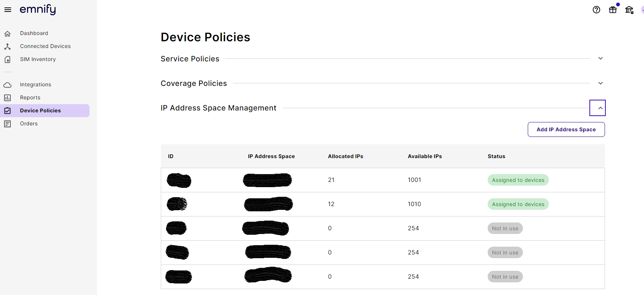Screen dimensions: 644x295
Task: Click the allocated IPs value 12
Action: [331, 204]
